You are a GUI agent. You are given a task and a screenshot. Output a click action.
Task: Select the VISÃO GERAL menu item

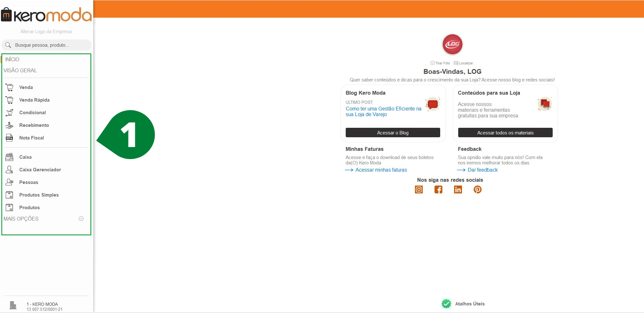(20, 70)
